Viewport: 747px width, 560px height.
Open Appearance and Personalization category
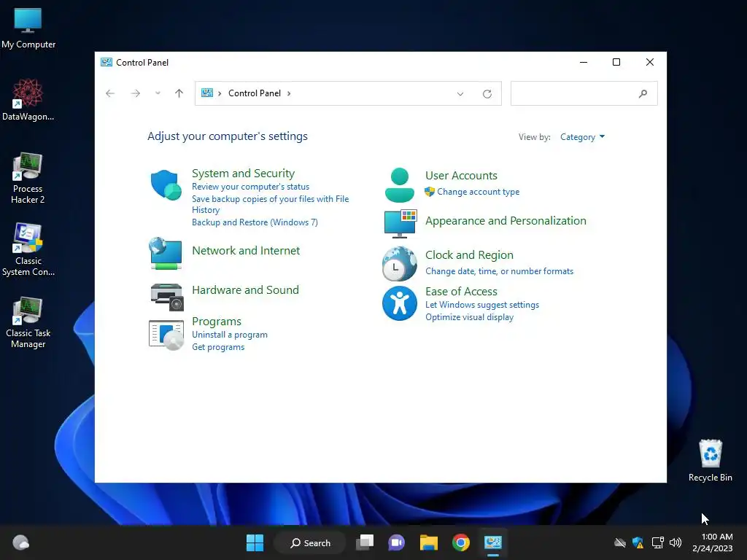pyautogui.click(x=506, y=220)
